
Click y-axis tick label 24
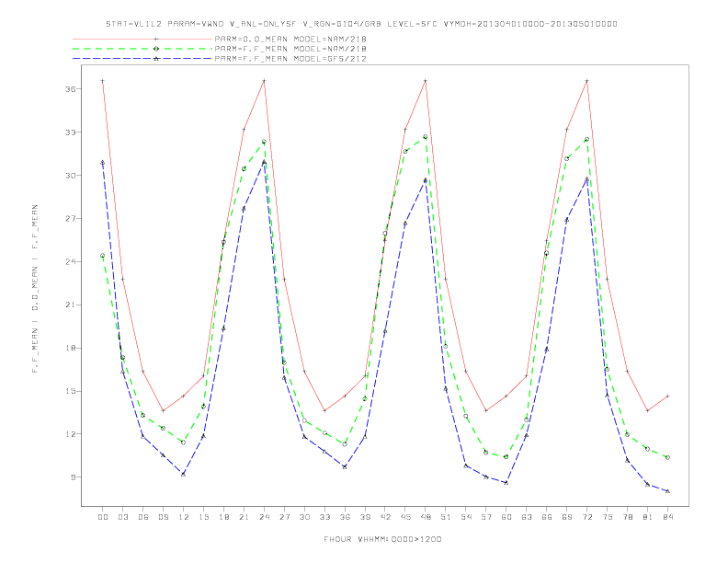point(71,261)
